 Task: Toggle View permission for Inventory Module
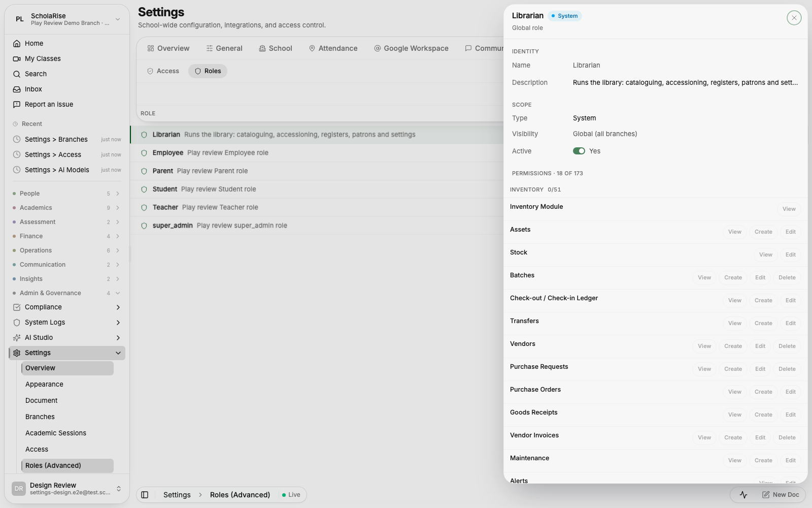(789, 209)
